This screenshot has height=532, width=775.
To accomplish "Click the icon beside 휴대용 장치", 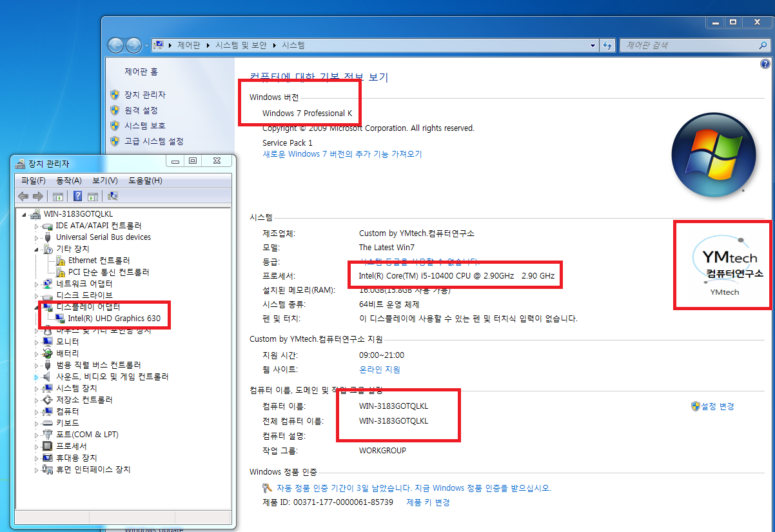I will point(48,458).
